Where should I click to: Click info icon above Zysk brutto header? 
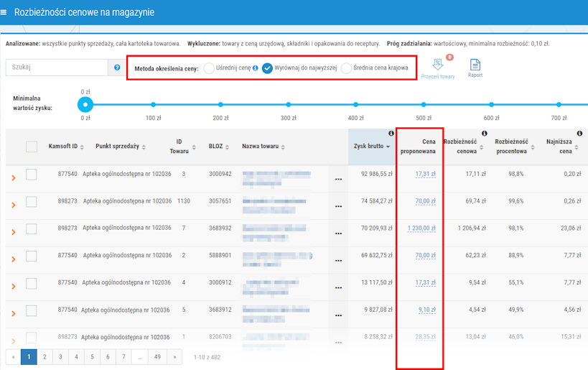(x=391, y=134)
